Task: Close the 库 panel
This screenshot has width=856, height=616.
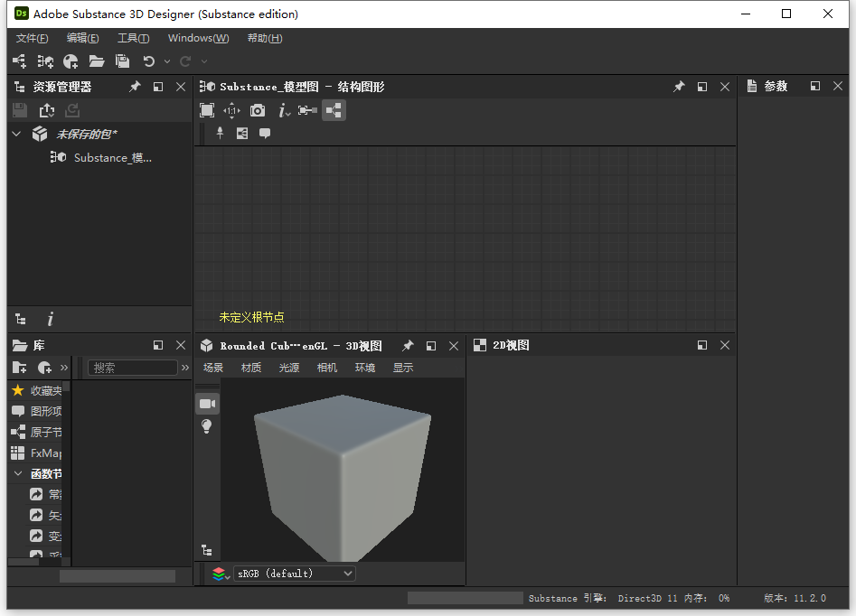Action: tap(181, 345)
